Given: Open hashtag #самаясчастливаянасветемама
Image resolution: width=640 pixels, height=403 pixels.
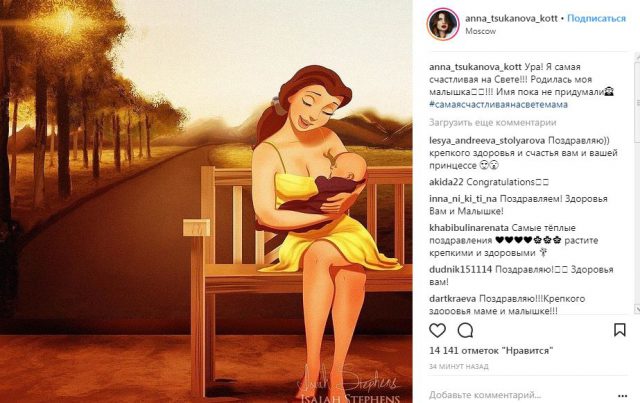Looking at the screenshot, I should 498,105.
